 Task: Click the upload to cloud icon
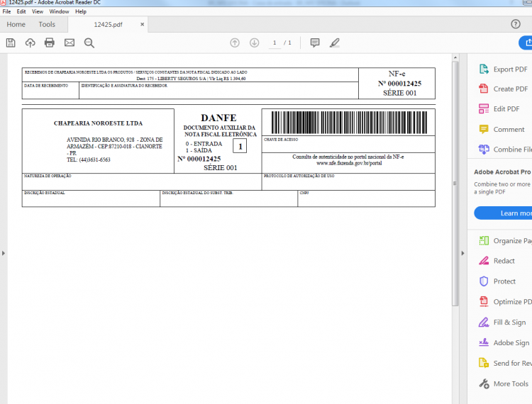(x=31, y=43)
